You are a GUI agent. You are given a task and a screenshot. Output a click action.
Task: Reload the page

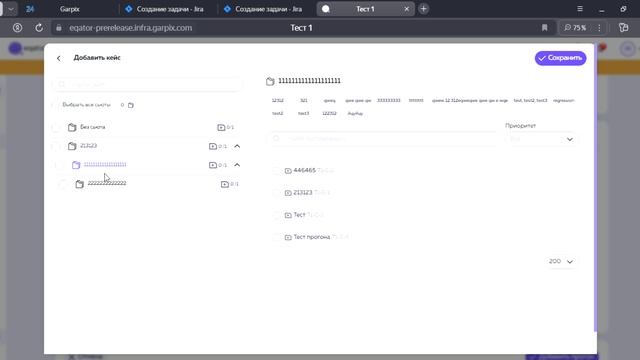tap(39, 28)
